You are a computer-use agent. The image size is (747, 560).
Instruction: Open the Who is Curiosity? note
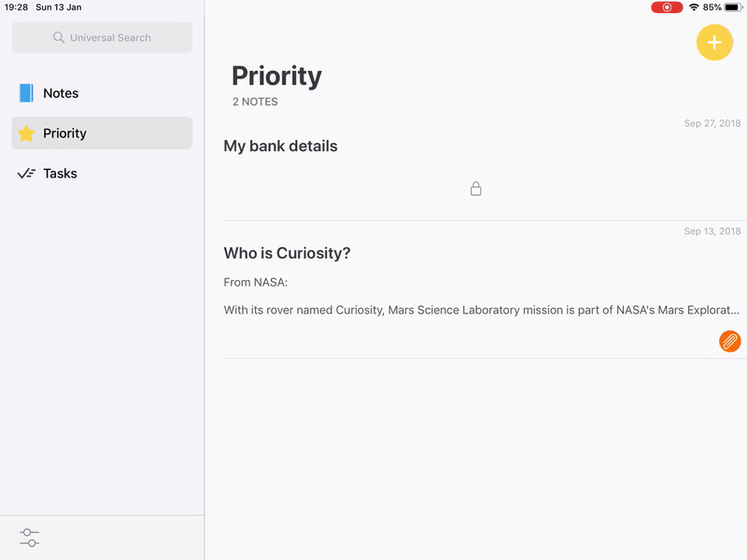485,290
